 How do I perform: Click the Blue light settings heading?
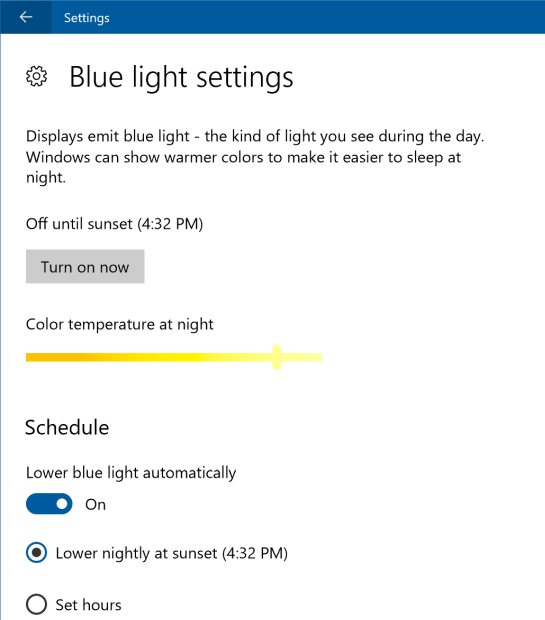click(x=181, y=77)
